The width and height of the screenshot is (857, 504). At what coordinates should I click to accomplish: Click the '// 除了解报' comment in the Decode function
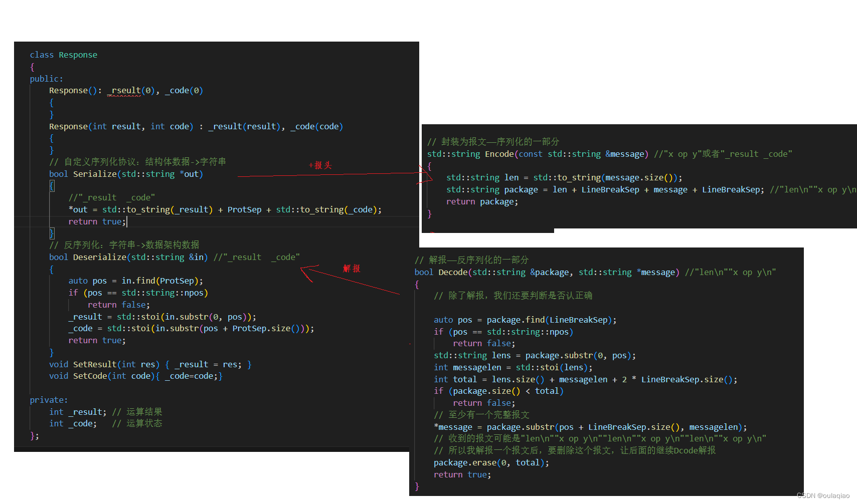pyautogui.click(x=513, y=296)
